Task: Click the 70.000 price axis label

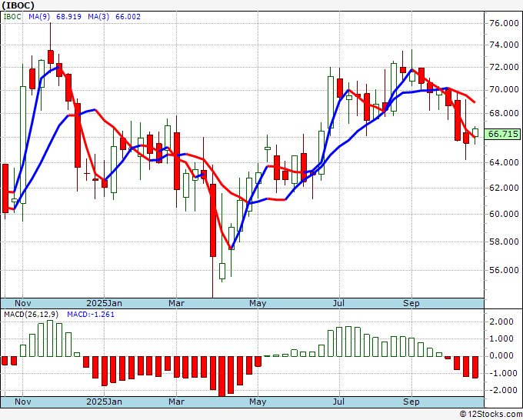Action: click(x=503, y=89)
